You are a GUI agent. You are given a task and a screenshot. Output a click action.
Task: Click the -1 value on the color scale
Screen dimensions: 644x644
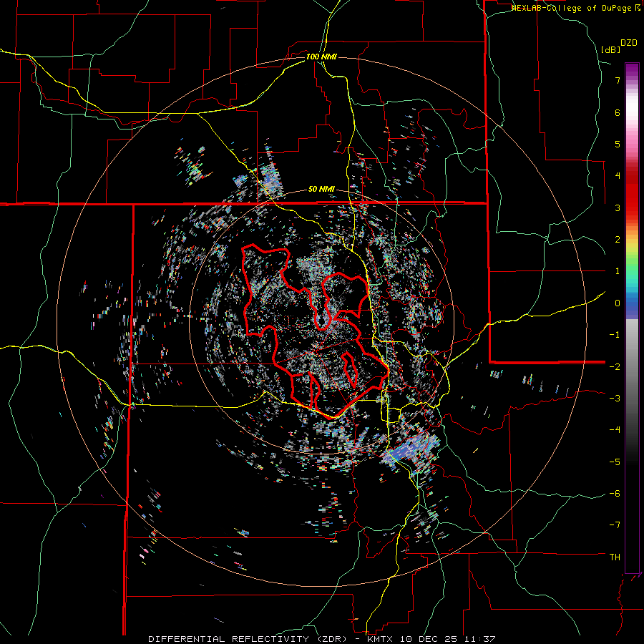615,335
